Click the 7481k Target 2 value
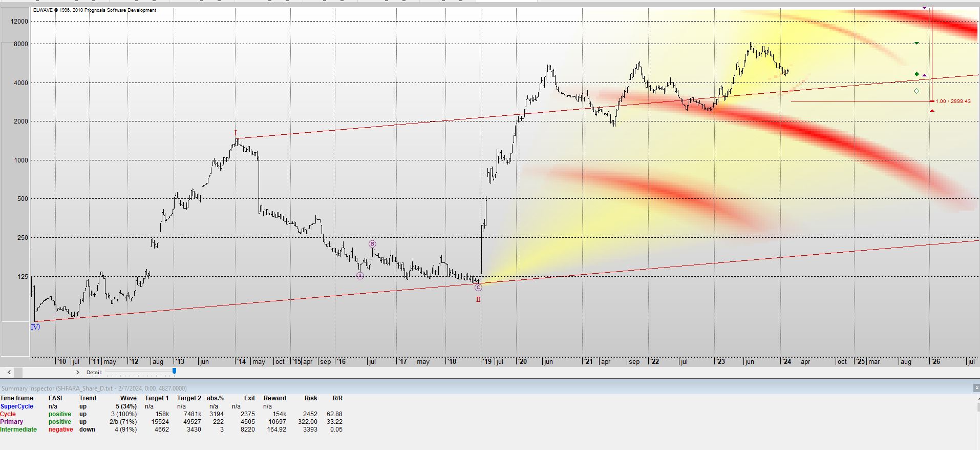 coord(192,414)
